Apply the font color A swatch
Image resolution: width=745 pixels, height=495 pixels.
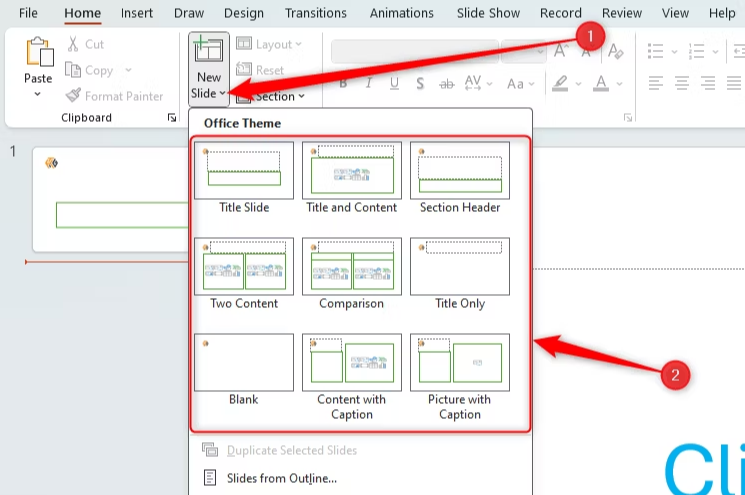[x=601, y=83]
